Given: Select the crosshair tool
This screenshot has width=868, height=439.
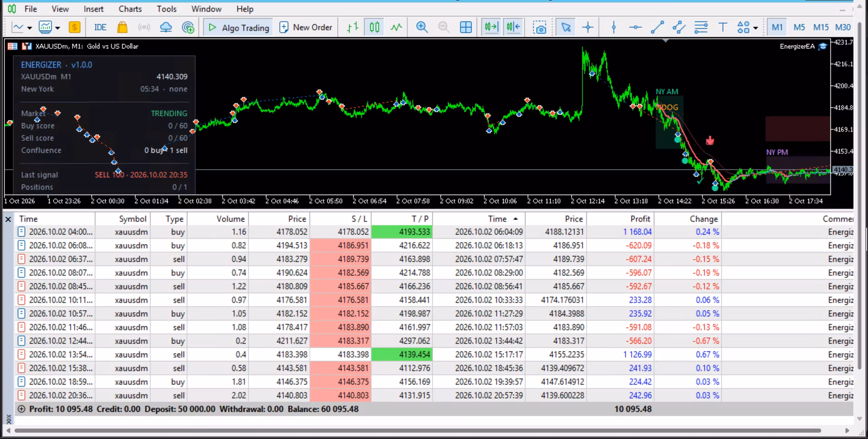Looking at the screenshot, I should pos(588,27).
